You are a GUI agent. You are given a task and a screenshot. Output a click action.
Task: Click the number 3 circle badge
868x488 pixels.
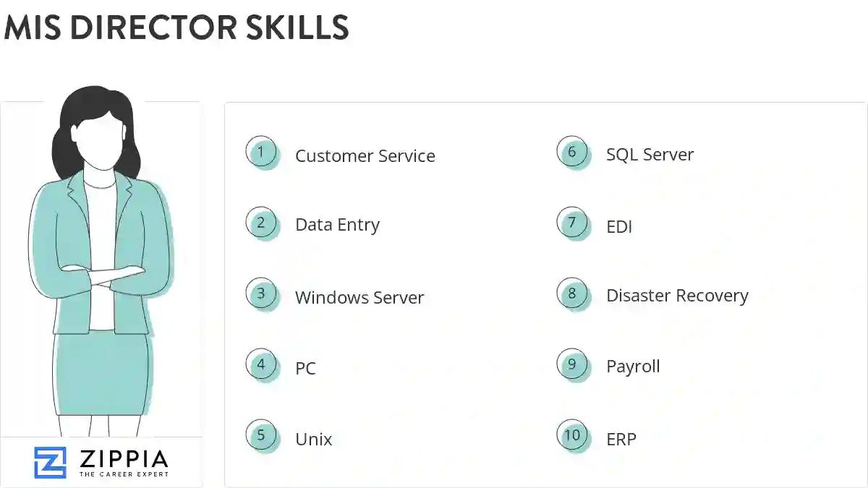pos(262,294)
